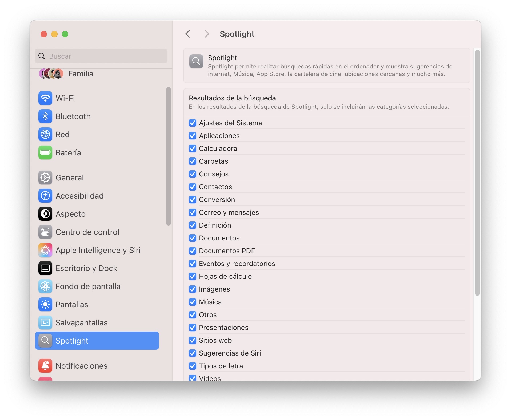Open the Notificaciones bell icon

[x=45, y=366]
